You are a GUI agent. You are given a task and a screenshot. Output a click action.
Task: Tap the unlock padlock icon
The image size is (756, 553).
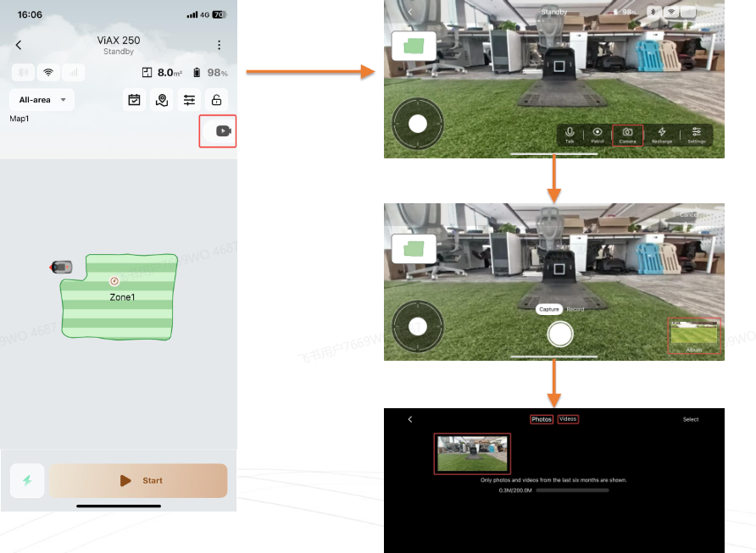216,100
